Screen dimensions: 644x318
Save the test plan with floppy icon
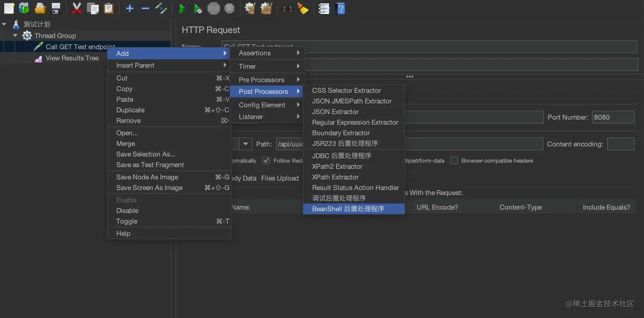(56, 8)
